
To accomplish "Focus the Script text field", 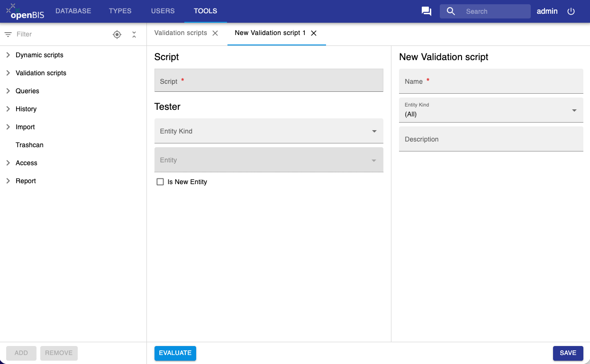I will 269,80.
